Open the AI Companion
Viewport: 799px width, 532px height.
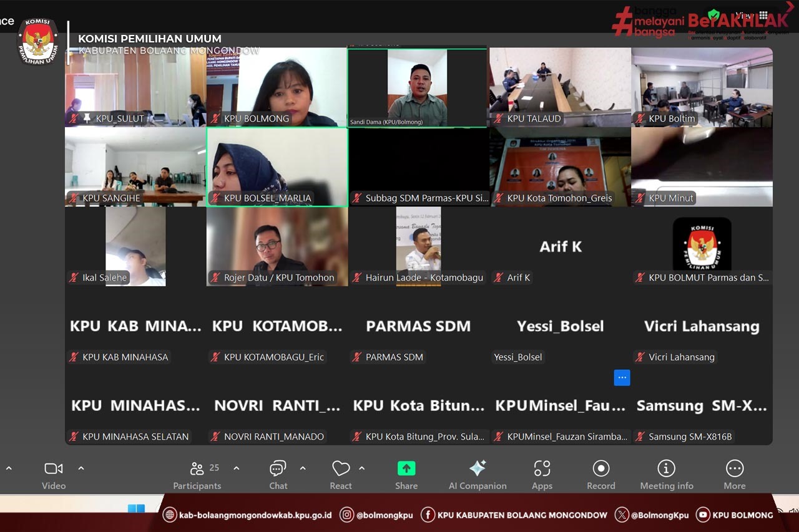[x=478, y=475]
